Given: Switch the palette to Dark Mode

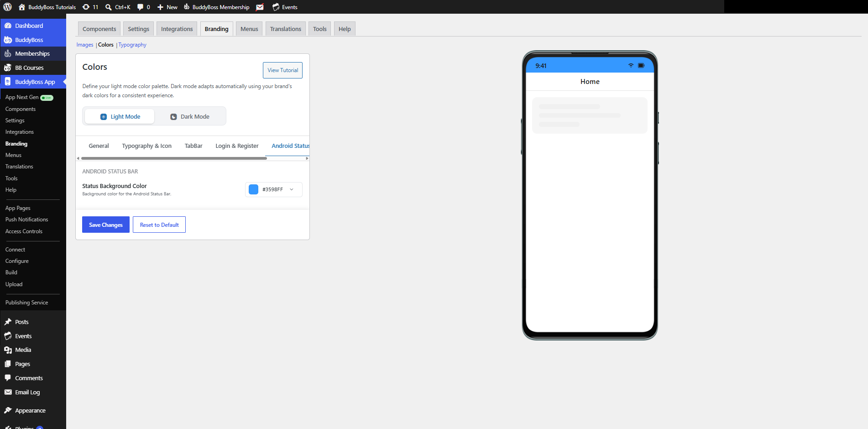Looking at the screenshot, I should (189, 116).
